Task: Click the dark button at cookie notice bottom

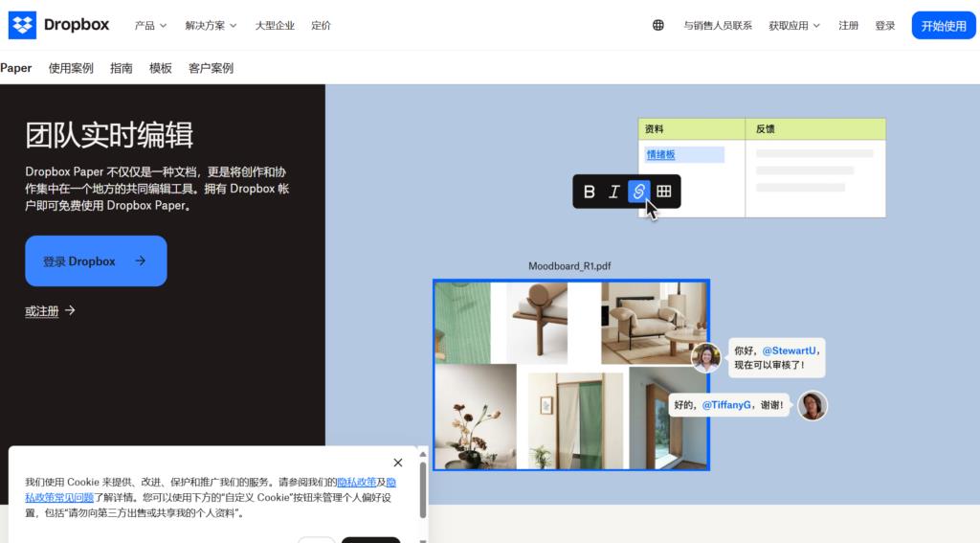Action: pos(370,539)
